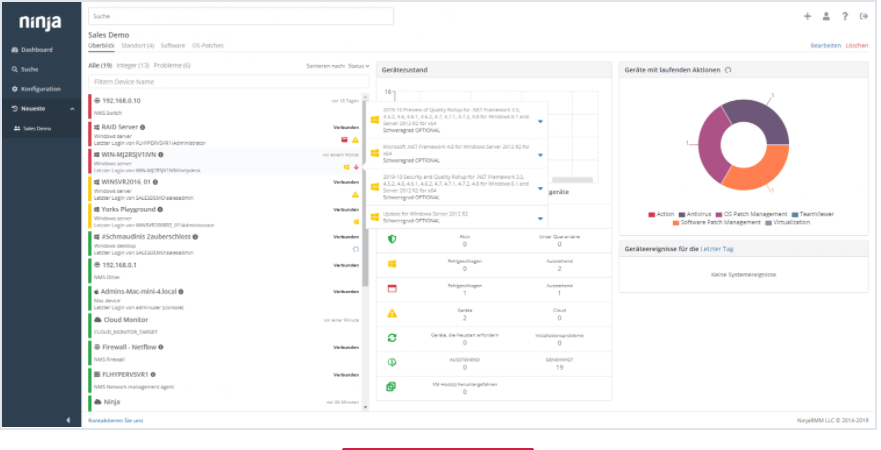881x450 pixels.
Task: Click the Bearbeiten link
Action: click(825, 45)
